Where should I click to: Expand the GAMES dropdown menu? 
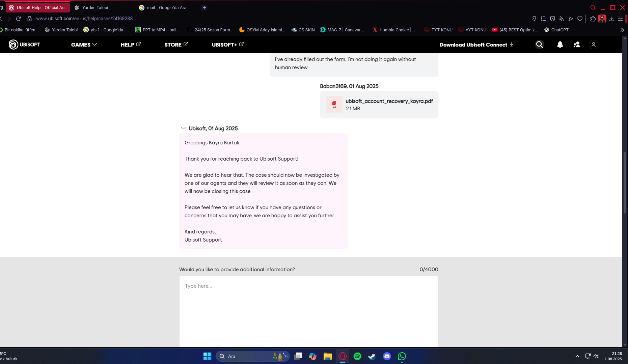[x=84, y=45]
